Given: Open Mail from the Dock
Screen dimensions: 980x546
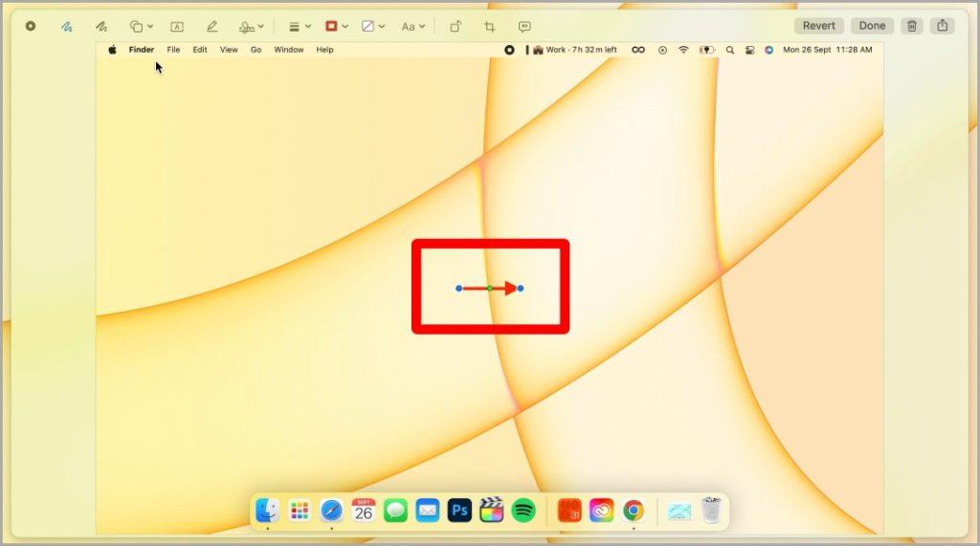Looking at the screenshot, I should [428, 511].
